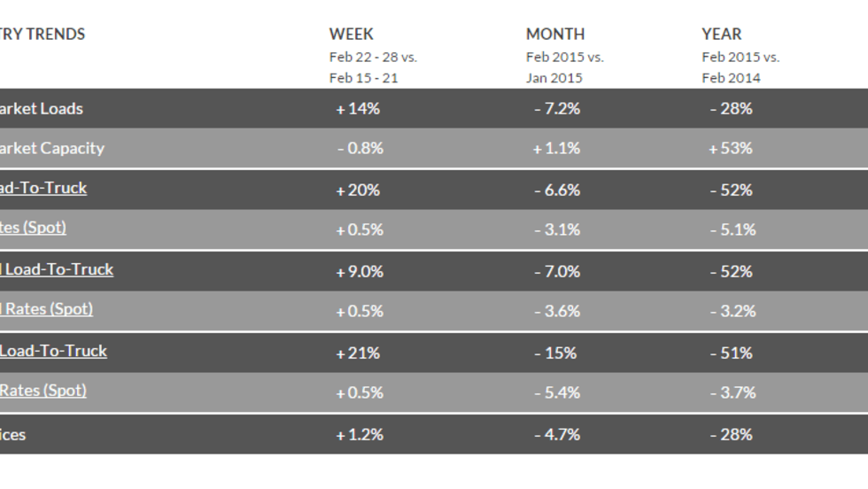Open the Load-To-Truck link in the +20% row
868x489 pixels.
[x=43, y=188]
